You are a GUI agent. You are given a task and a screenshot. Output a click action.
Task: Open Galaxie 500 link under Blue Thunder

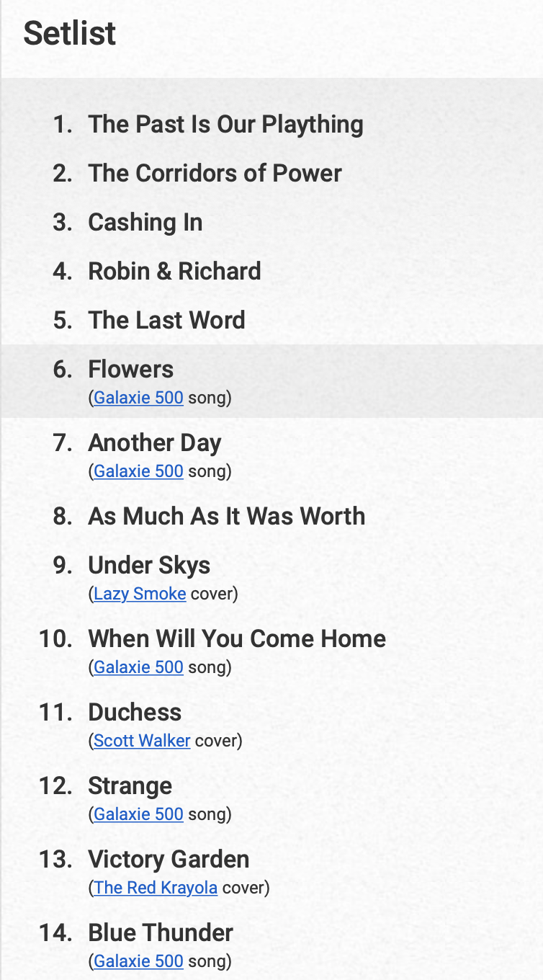click(x=138, y=961)
